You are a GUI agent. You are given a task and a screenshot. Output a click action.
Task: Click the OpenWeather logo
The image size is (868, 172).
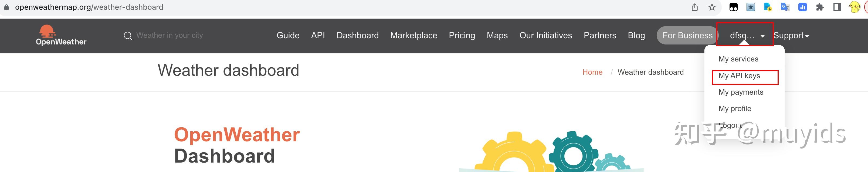tap(61, 35)
